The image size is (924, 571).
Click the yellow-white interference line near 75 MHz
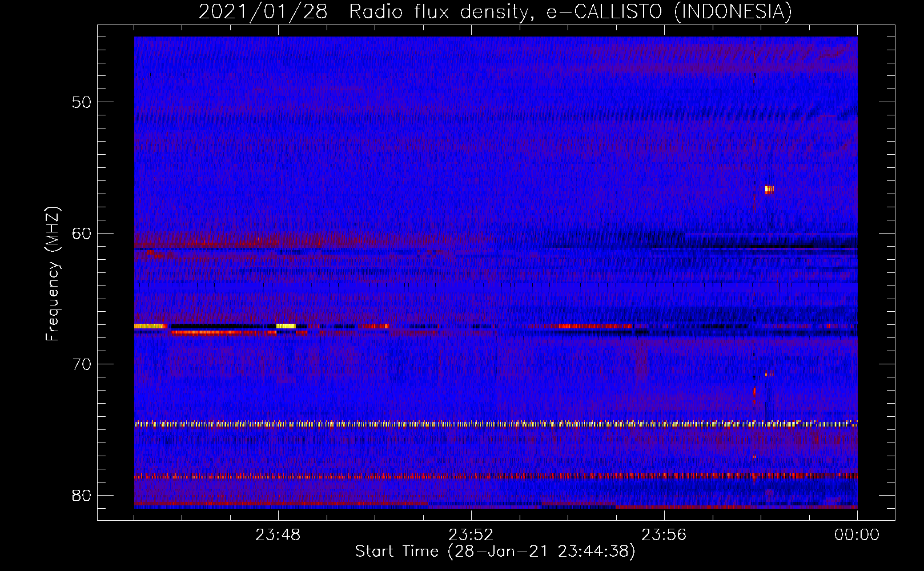pyautogui.click(x=496, y=424)
